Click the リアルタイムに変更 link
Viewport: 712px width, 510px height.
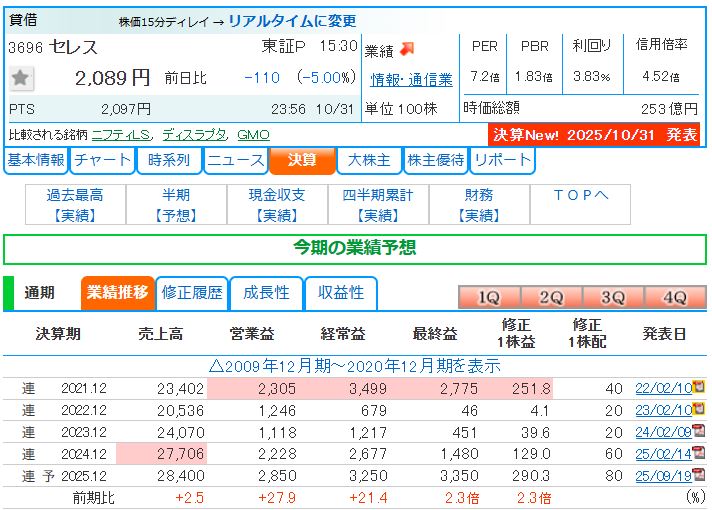tap(292, 21)
